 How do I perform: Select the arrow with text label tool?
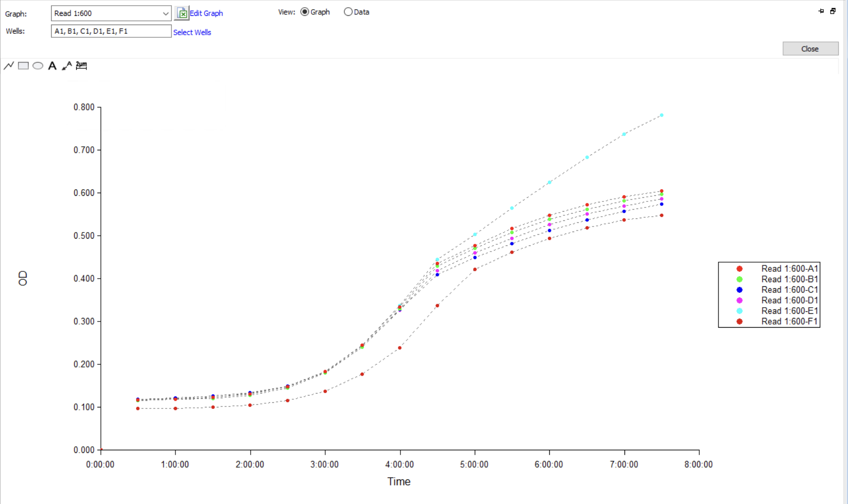pyautogui.click(x=66, y=65)
